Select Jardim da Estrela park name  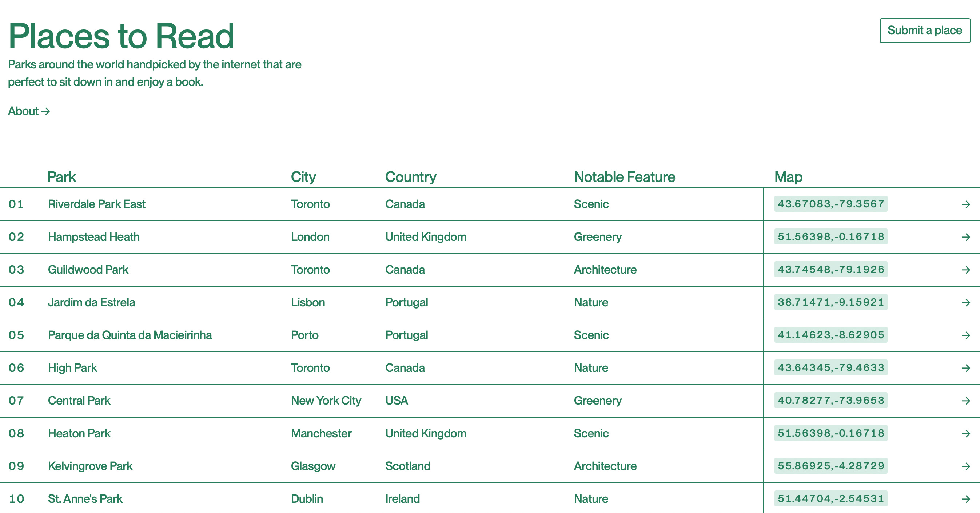tap(91, 303)
